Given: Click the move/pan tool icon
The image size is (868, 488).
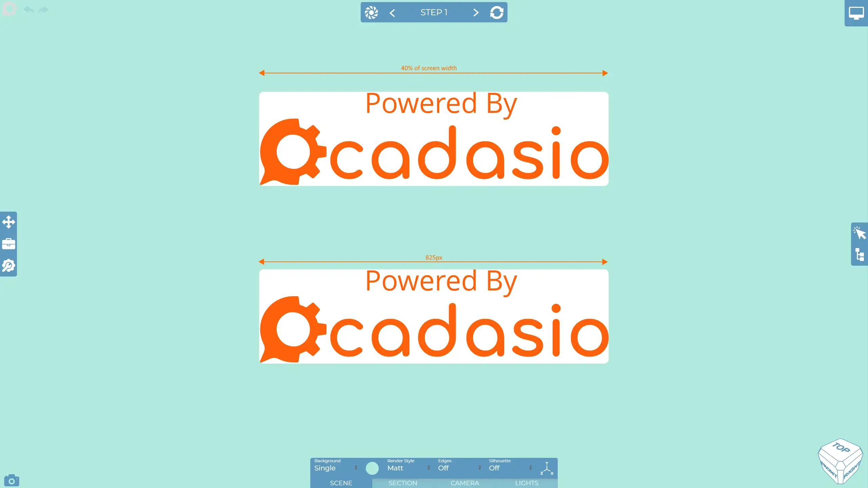Looking at the screenshot, I should (x=8, y=222).
